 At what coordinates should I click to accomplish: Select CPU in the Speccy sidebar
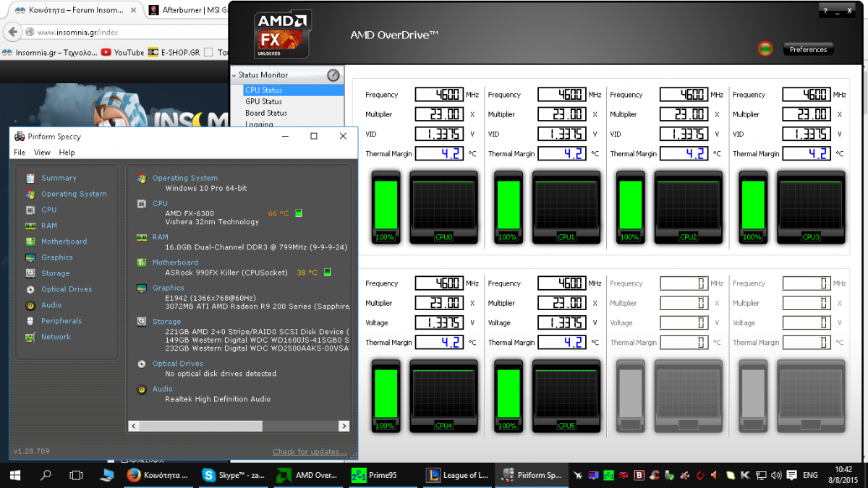tap(48, 210)
